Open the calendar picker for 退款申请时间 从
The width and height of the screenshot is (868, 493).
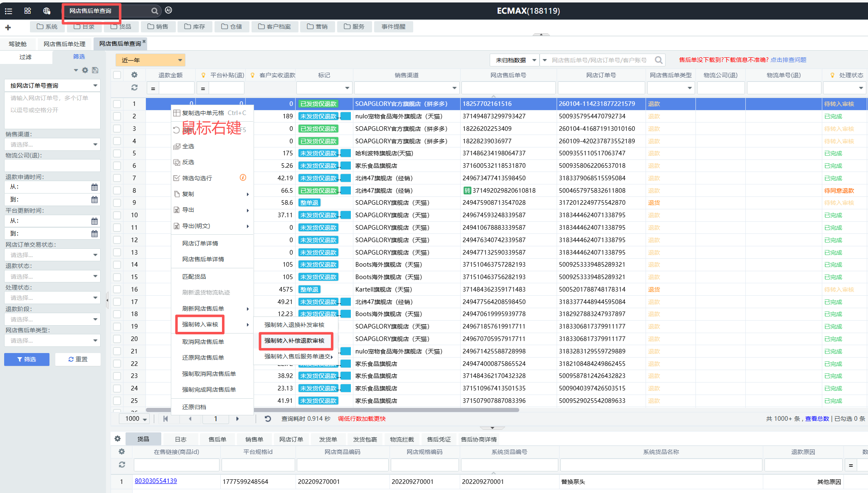coord(94,187)
